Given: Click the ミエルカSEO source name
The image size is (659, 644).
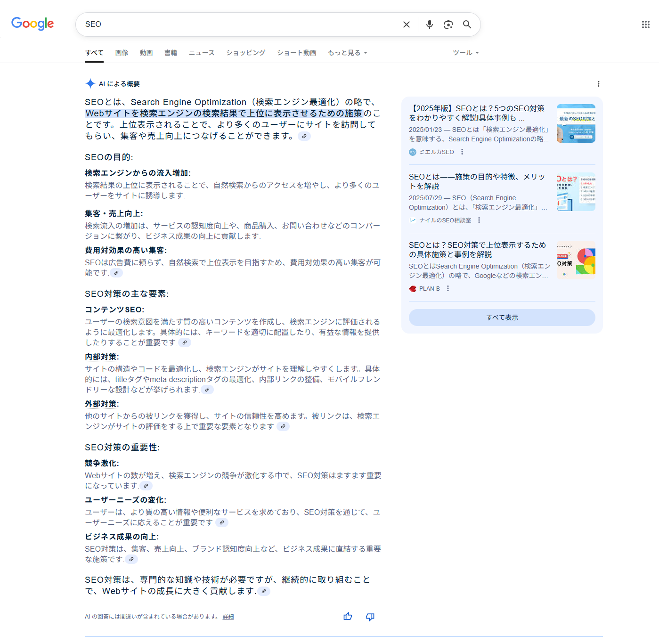Looking at the screenshot, I should 437,152.
